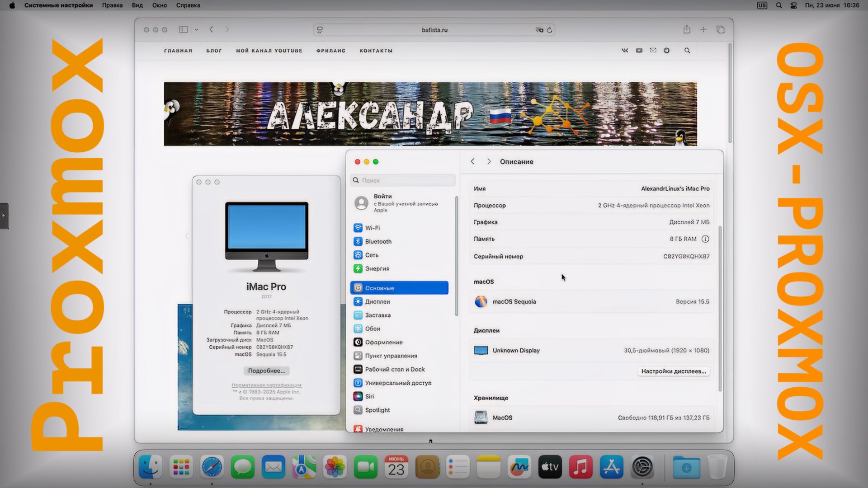Click the Share icon in Safari toolbar

pos(687,29)
